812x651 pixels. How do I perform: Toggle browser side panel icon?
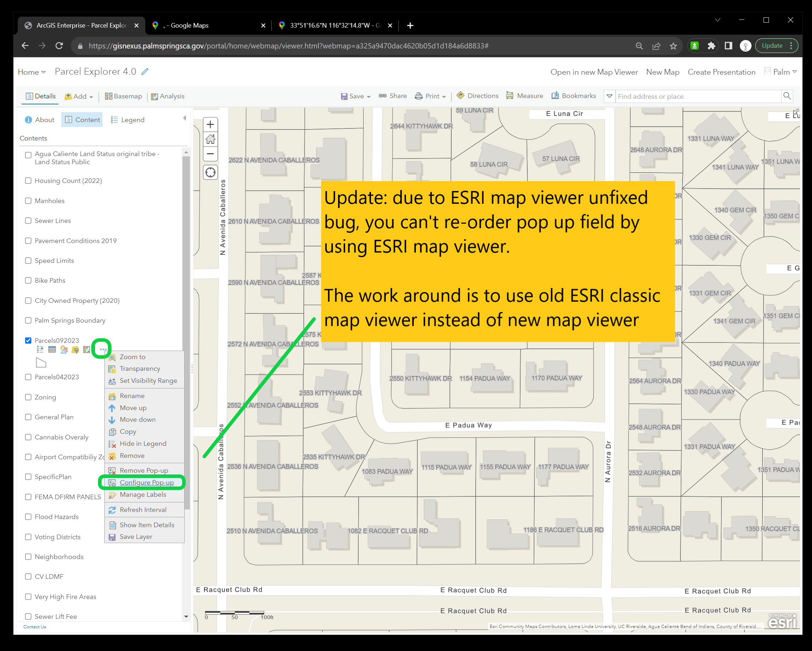(x=728, y=46)
